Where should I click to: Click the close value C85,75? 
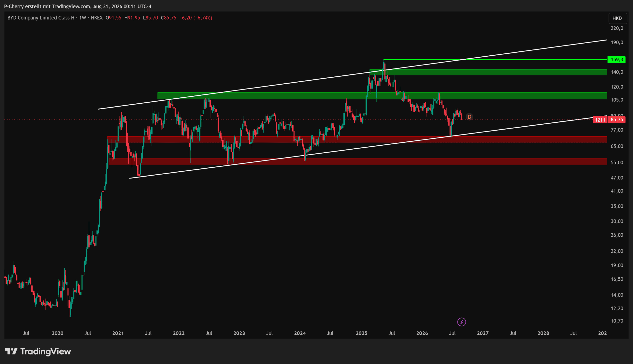pyautogui.click(x=169, y=18)
